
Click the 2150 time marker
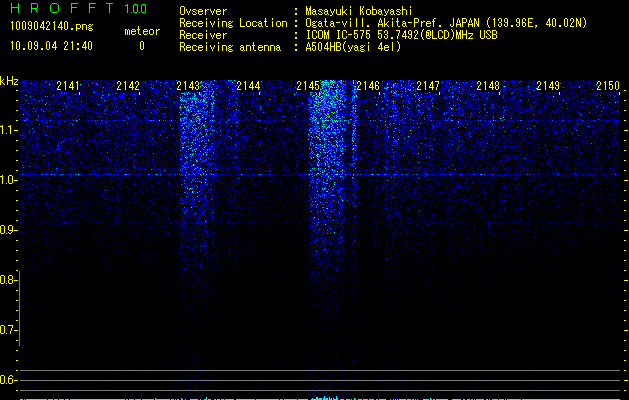click(608, 85)
